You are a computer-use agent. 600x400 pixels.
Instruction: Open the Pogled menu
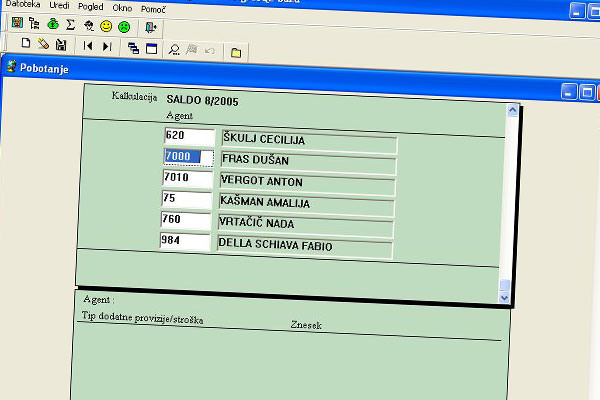click(91, 7)
